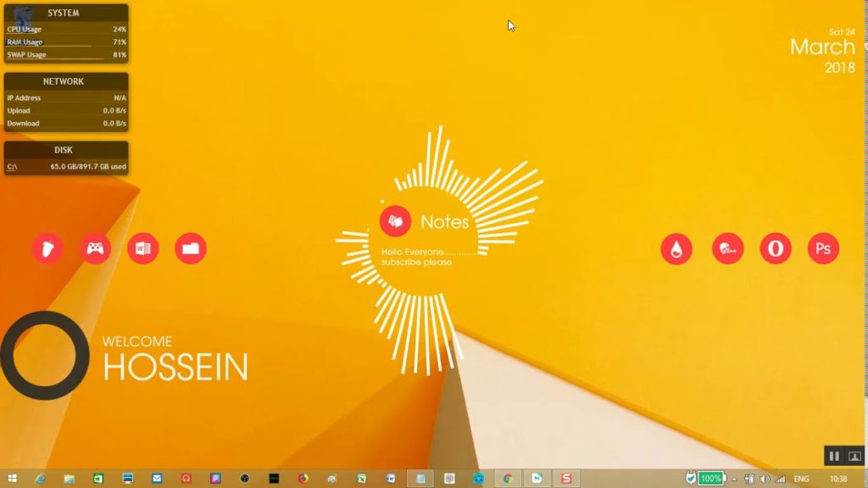The width and height of the screenshot is (868, 488).
Task: Pause the screen recording
Action: click(x=834, y=457)
